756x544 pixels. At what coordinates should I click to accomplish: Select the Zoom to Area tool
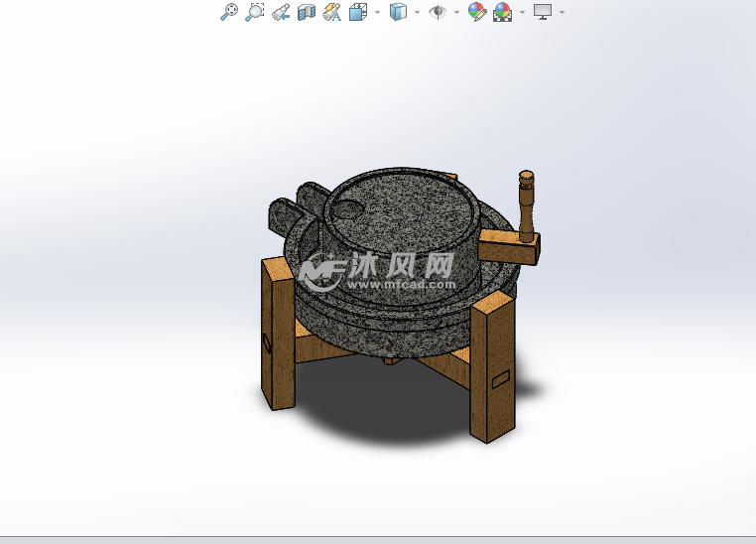pos(255,12)
